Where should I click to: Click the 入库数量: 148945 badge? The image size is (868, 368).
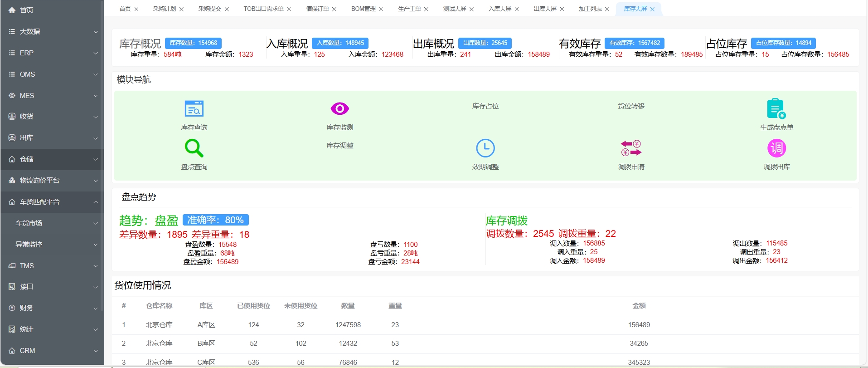pyautogui.click(x=340, y=43)
